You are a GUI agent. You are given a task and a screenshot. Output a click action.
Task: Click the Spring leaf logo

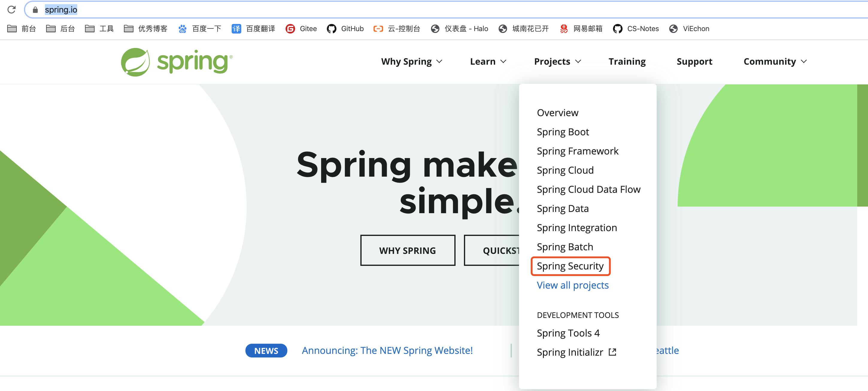[135, 62]
